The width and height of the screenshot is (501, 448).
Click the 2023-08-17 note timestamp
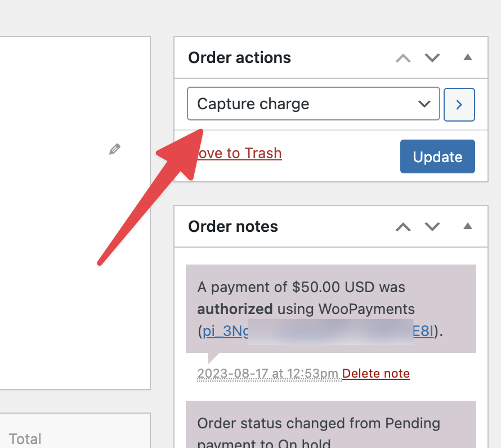267,373
